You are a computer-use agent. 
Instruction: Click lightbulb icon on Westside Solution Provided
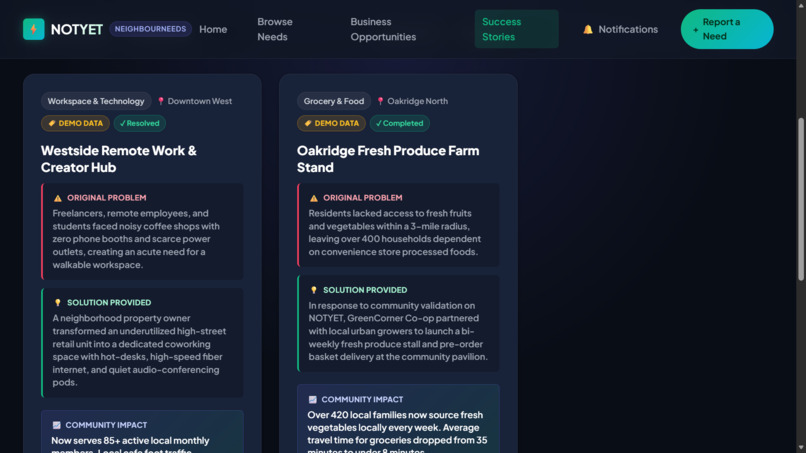(x=58, y=303)
